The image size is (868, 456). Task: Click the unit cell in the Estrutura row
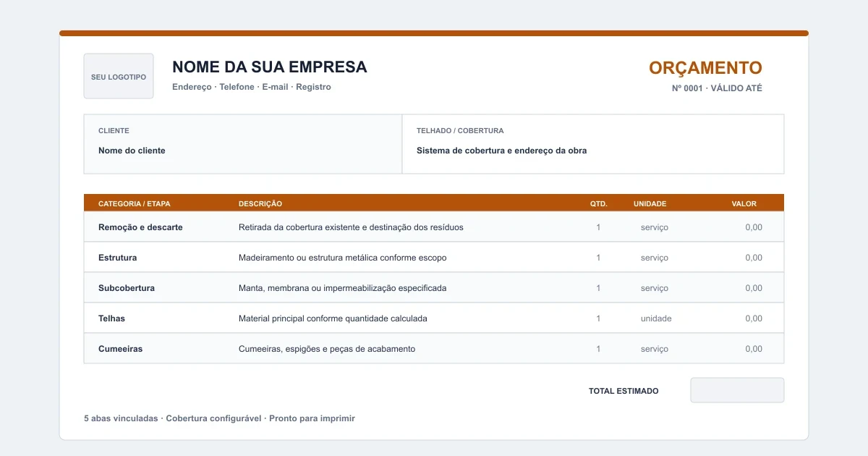[655, 258]
